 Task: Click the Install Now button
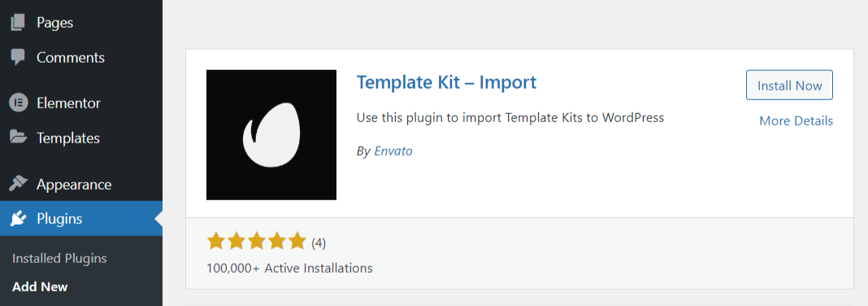pos(789,85)
